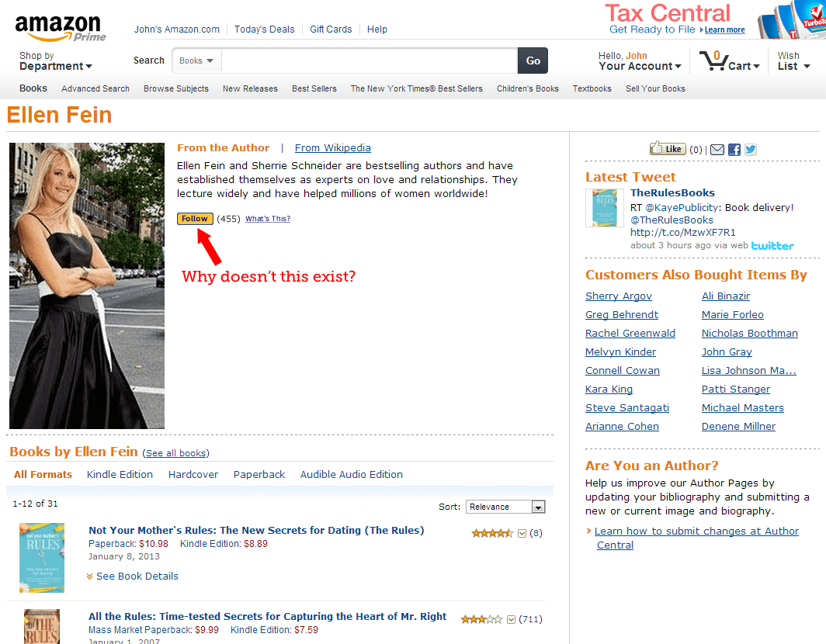
Task: Click the review checkmark icon beside (711)
Action: (x=511, y=619)
